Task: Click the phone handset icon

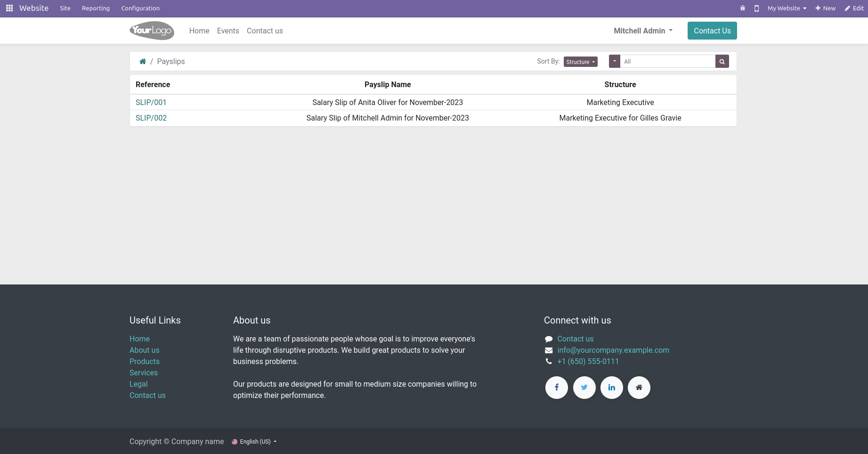Action: point(549,361)
